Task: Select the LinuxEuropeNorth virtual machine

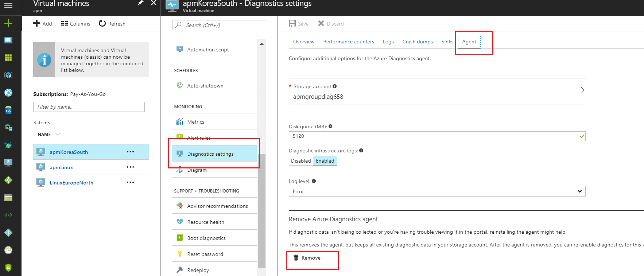Action: [71, 183]
